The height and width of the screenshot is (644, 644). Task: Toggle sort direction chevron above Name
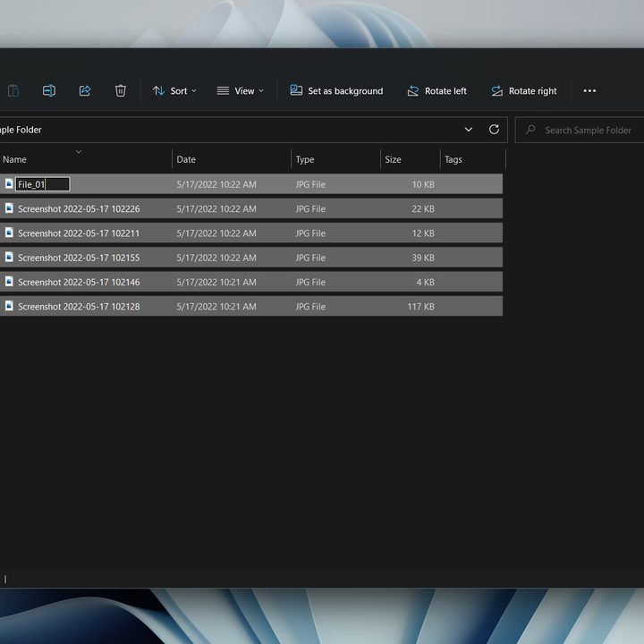click(x=79, y=152)
